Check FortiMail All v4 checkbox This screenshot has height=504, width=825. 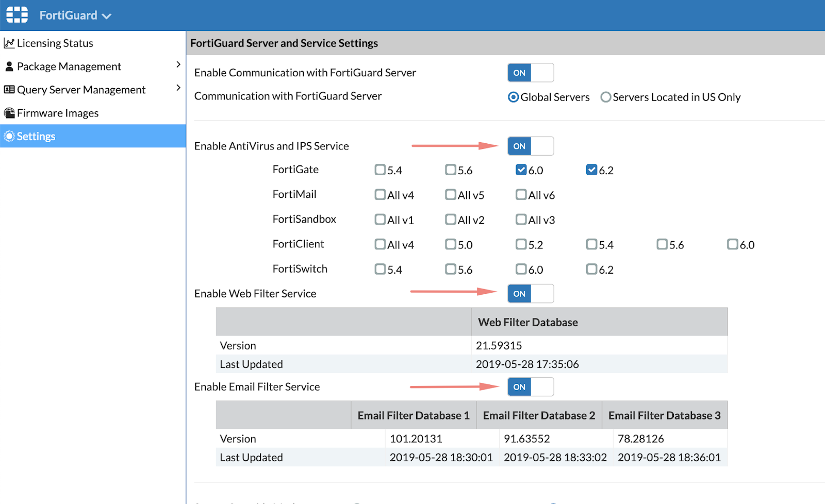(x=381, y=194)
